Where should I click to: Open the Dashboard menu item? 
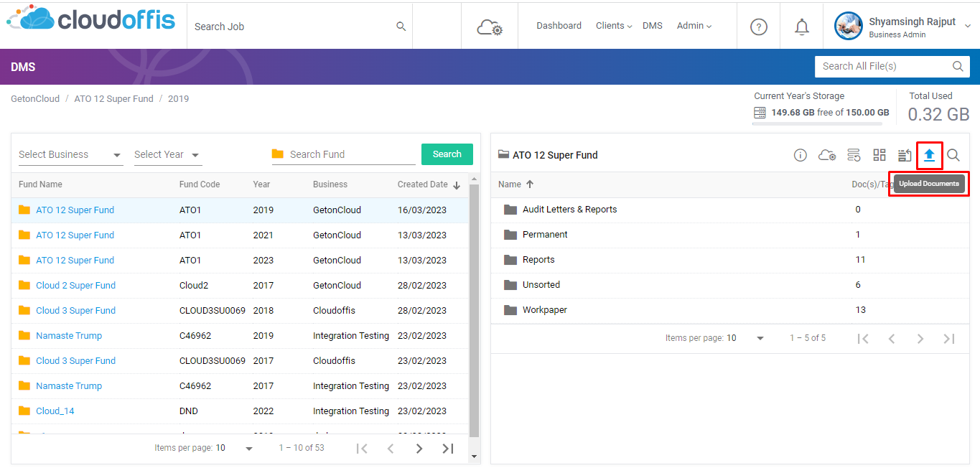[x=559, y=26]
